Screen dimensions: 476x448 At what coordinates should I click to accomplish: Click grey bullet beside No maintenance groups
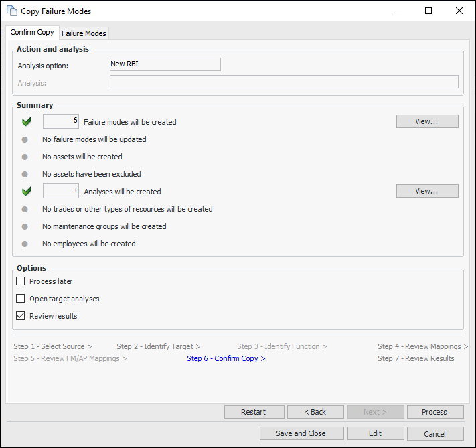coord(25,226)
